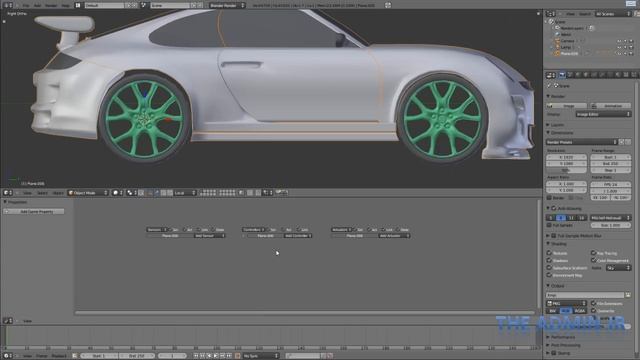Open the Local transform orientation dropdown

click(185, 193)
